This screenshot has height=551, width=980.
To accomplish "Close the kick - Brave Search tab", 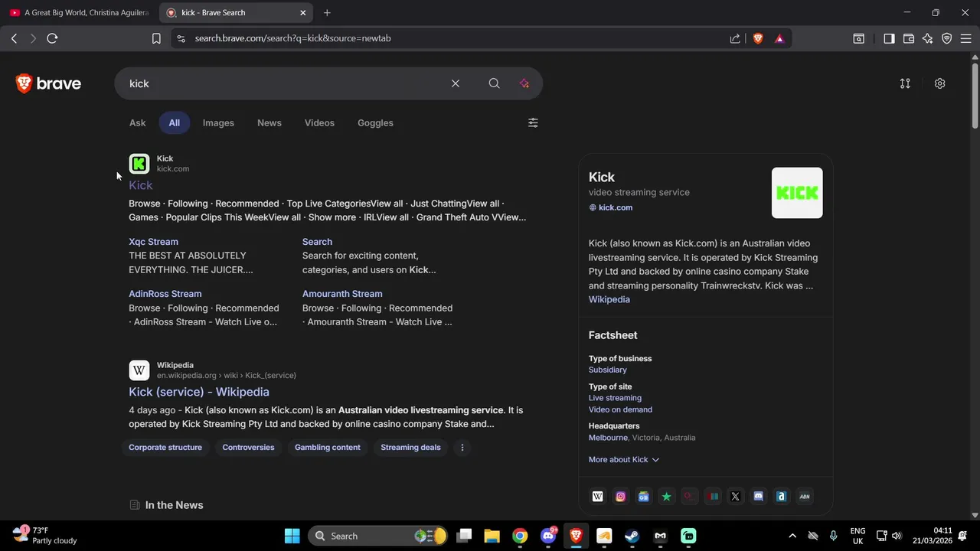I will (x=302, y=12).
